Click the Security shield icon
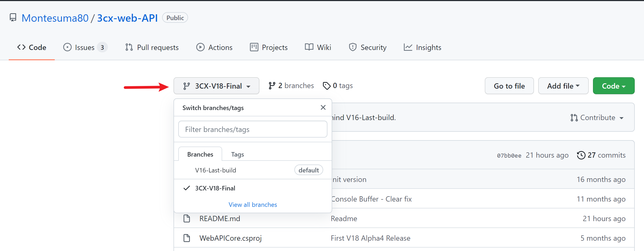 [353, 47]
